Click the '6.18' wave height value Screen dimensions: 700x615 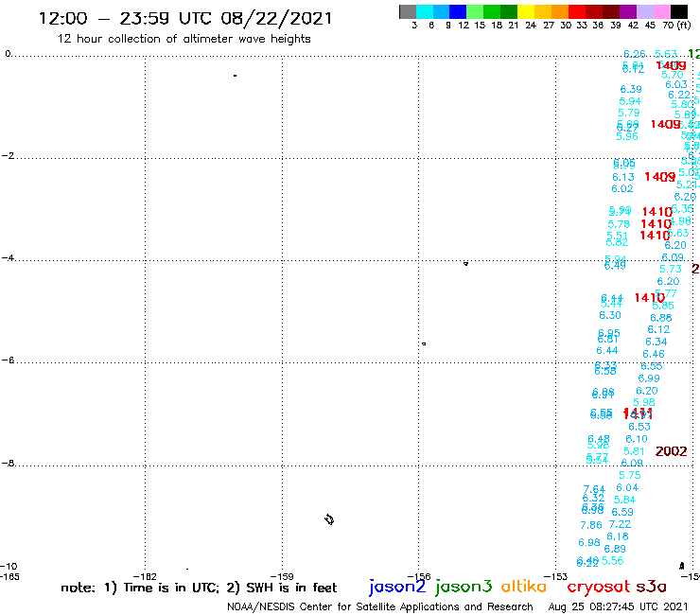[618, 536]
